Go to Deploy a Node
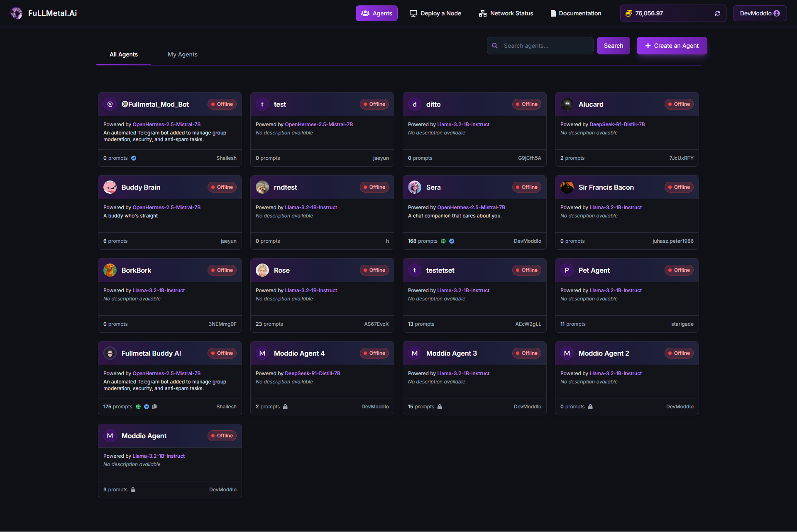Screen dimensions: 797x532 click(435, 13)
